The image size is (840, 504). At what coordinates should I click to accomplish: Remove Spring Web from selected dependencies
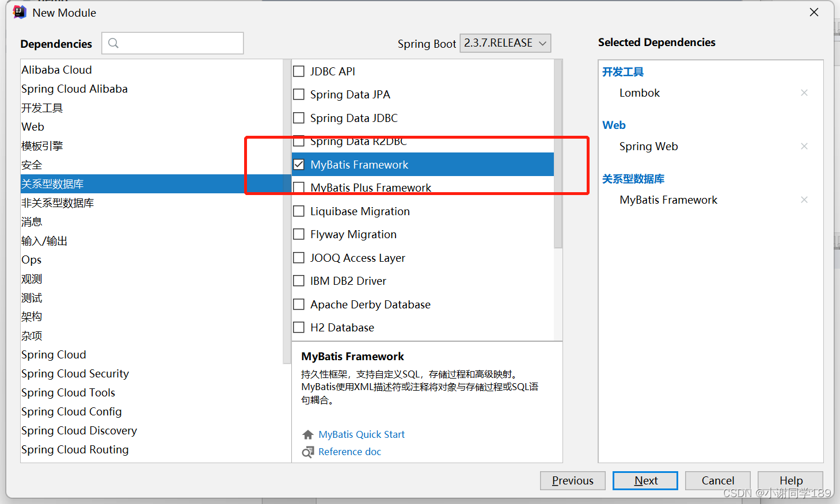tap(804, 146)
